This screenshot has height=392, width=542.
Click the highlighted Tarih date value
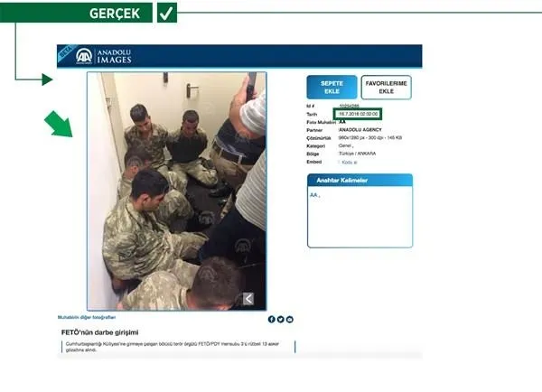pos(358,114)
